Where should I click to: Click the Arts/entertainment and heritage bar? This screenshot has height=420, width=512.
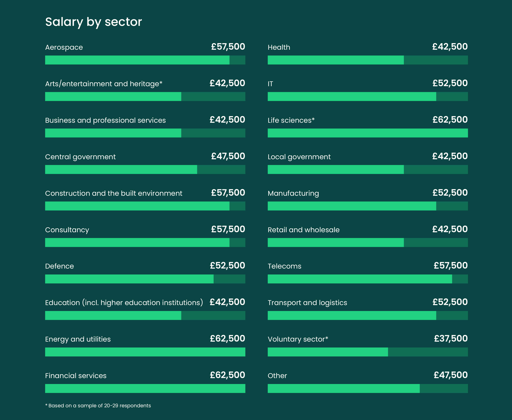145,97
